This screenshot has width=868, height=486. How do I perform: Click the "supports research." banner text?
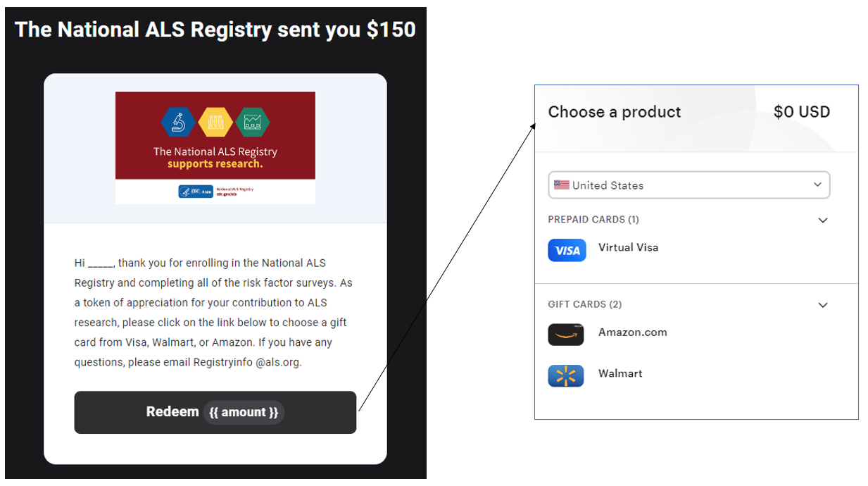[x=215, y=164]
